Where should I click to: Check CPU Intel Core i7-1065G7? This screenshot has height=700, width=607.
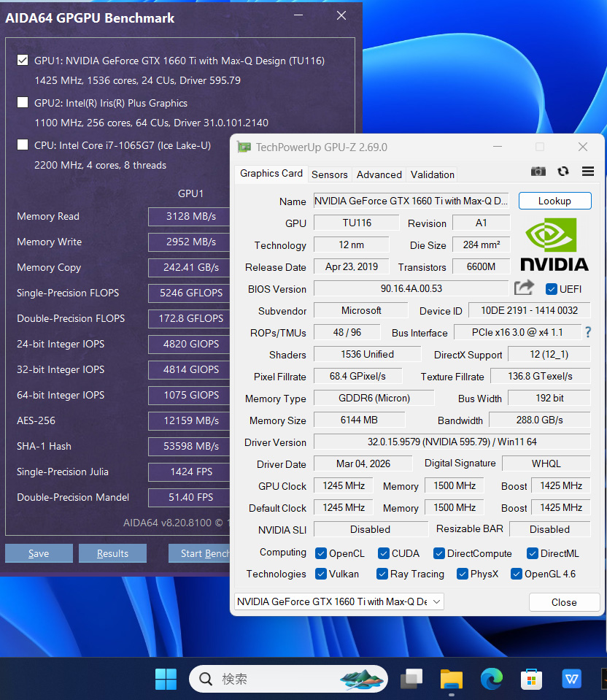click(x=23, y=145)
